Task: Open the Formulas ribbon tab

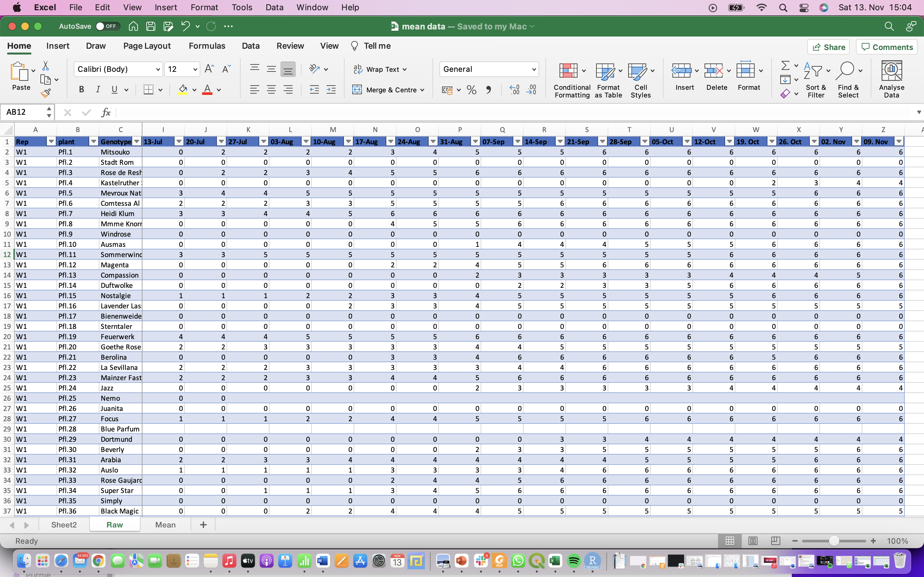Action: [x=207, y=46]
